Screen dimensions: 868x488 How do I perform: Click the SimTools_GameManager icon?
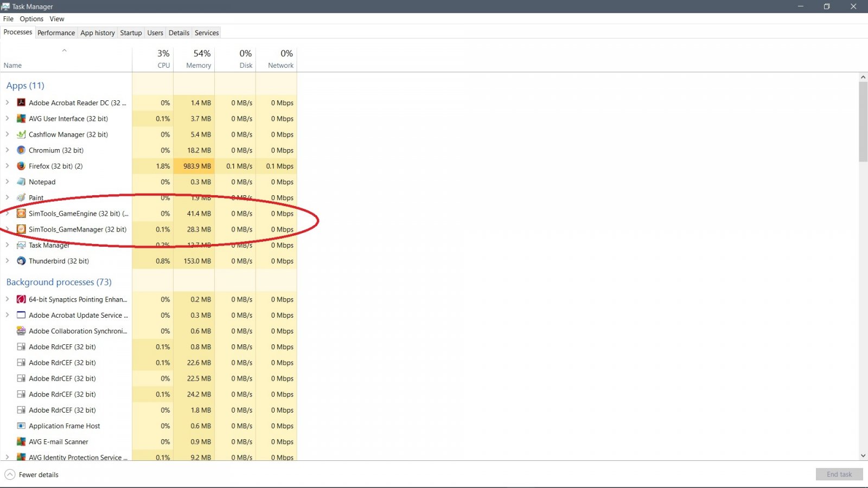[x=21, y=229]
